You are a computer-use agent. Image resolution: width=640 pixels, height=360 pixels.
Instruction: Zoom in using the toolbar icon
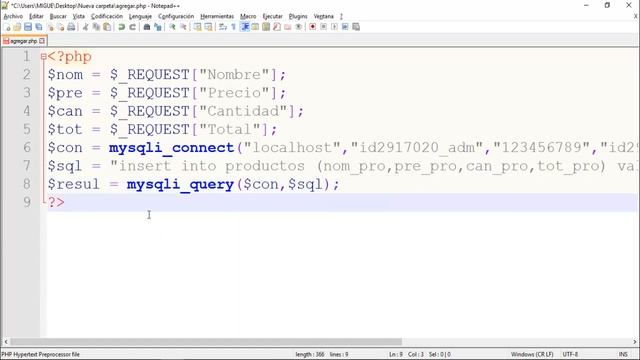click(x=172, y=27)
